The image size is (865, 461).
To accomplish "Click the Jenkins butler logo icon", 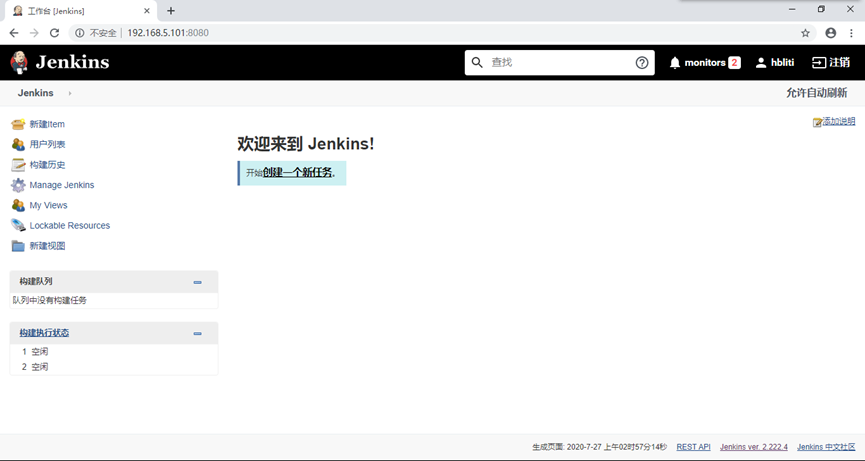I will click(x=19, y=62).
